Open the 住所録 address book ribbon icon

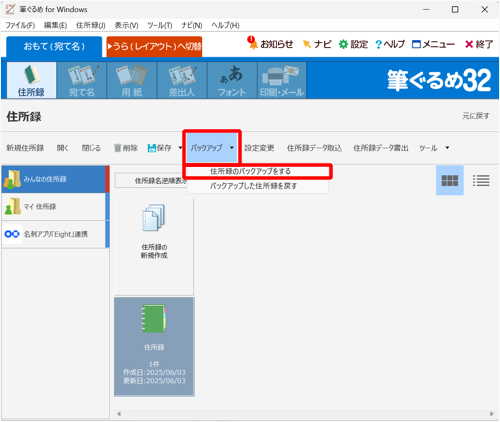click(31, 80)
